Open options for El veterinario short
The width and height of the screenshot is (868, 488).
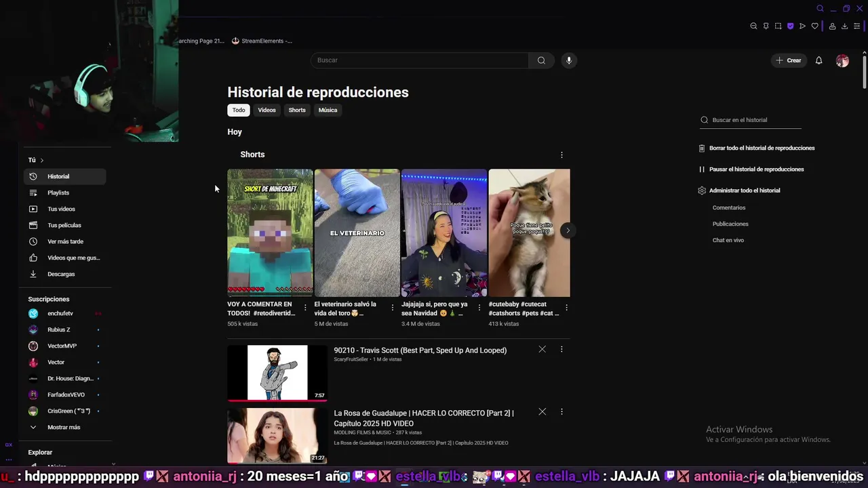point(392,308)
